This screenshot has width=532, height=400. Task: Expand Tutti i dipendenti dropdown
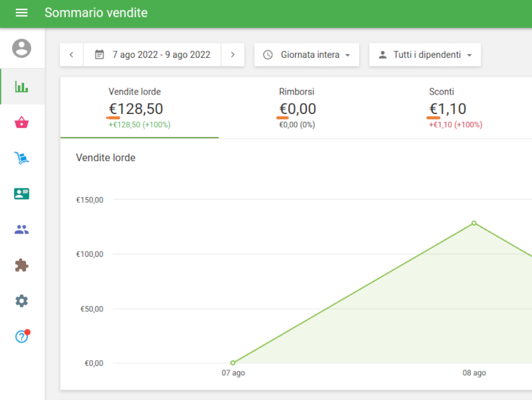[x=425, y=55]
